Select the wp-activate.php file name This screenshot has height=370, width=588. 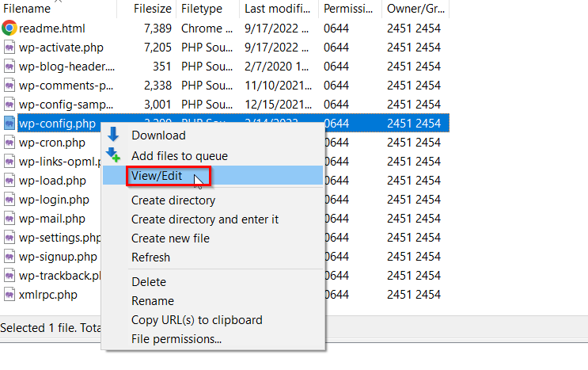(61, 48)
